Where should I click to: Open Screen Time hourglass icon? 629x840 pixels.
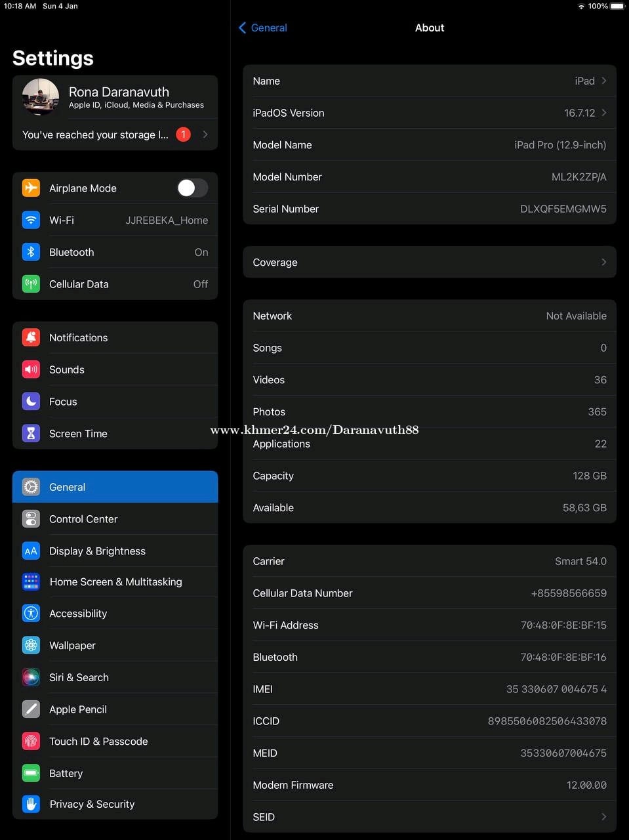31,433
